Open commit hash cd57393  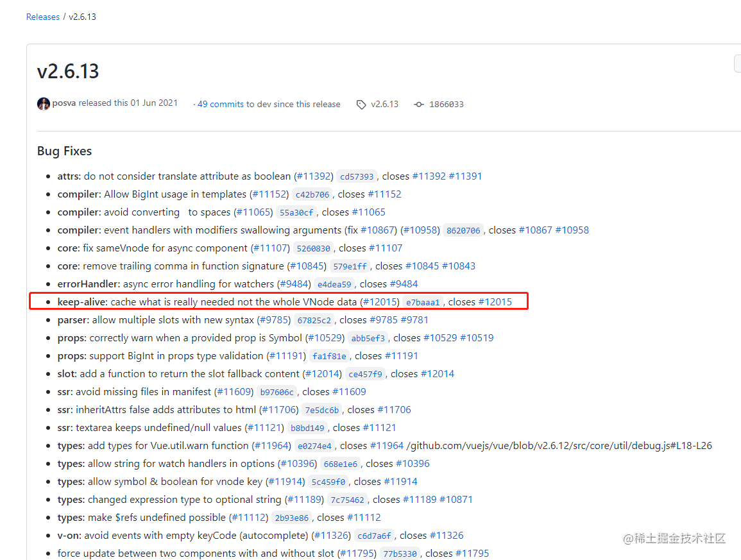pos(357,177)
